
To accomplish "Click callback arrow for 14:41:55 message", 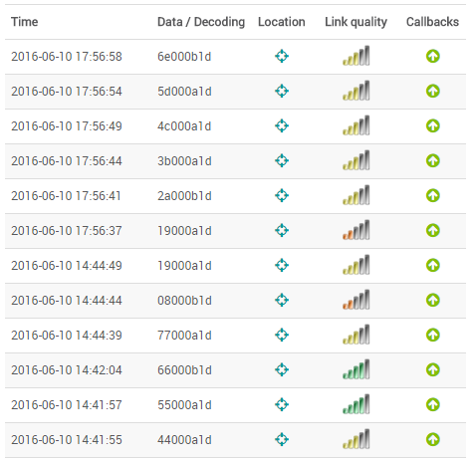I will tap(432, 439).
